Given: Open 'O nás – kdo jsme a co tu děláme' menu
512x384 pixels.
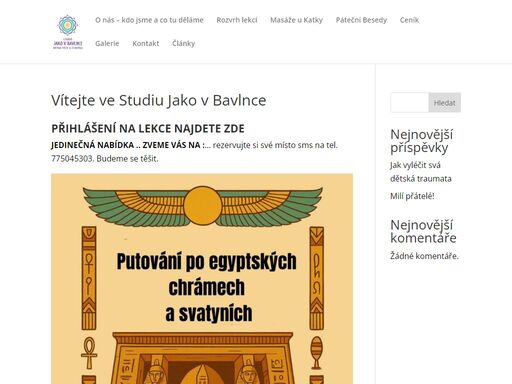Looking at the screenshot, I should click(149, 20).
